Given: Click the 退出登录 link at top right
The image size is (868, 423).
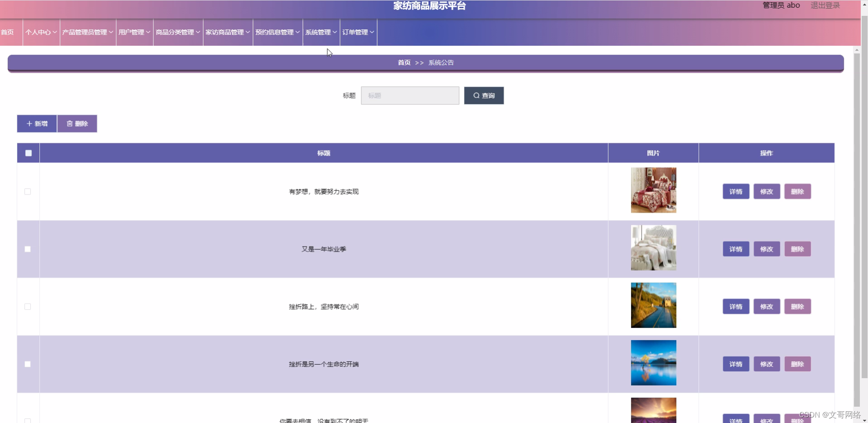Looking at the screenshot, I should click(825, 5).
